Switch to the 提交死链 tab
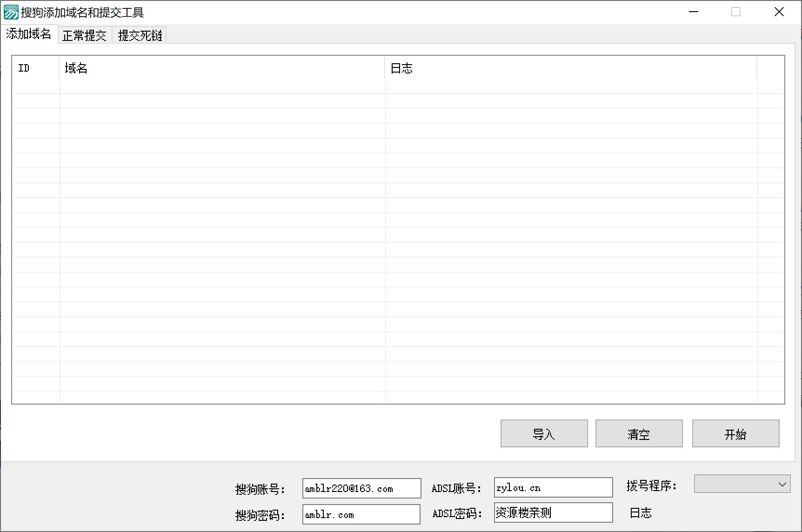This screenshot has width=802, height=532. click(139, 35)
